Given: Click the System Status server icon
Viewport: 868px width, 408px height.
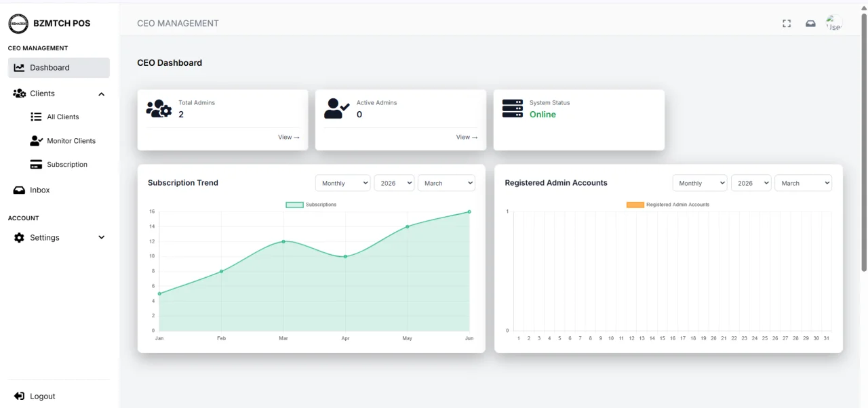Looking at the screenshot, I should click(513, 108).
